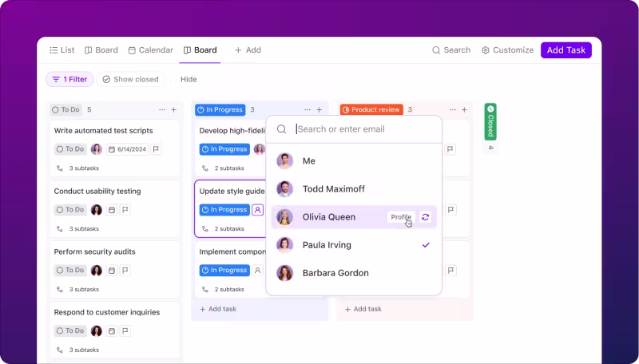639x364 pixels.
Task: Click assignee icon on Implement component card
Action: [257, 271]
